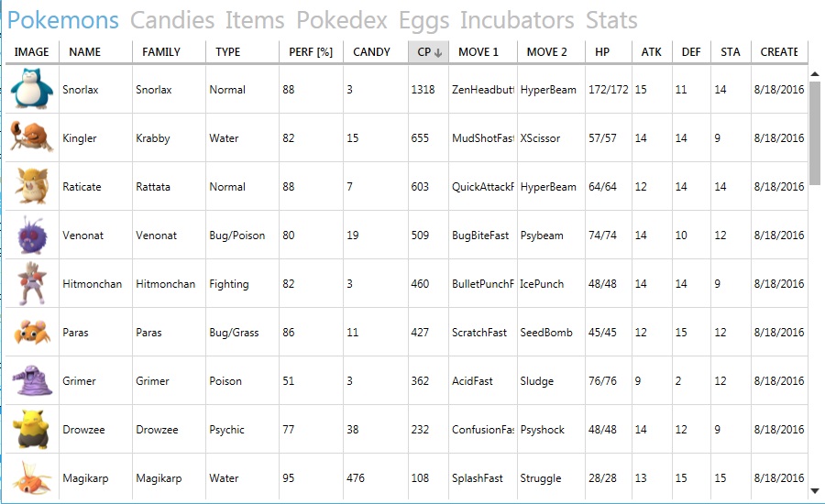Select the purple Venonat sprite
This screenshot has height=504, width=825.
coord(32,235)
